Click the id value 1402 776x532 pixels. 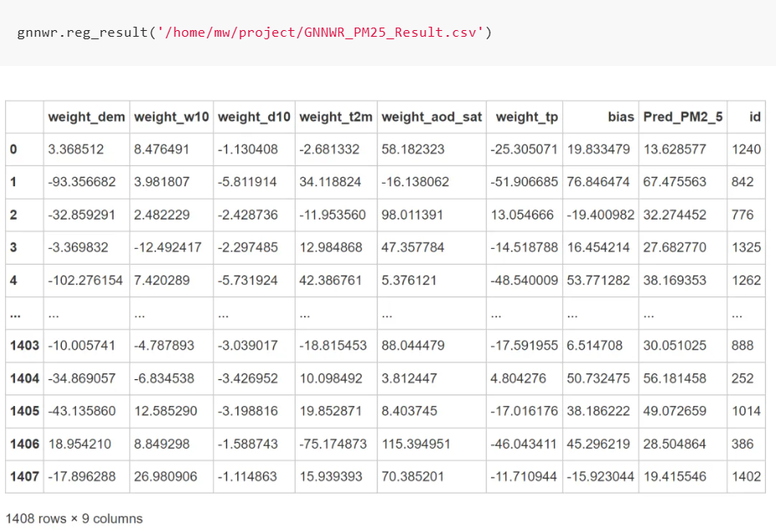(x=746, y=477)
